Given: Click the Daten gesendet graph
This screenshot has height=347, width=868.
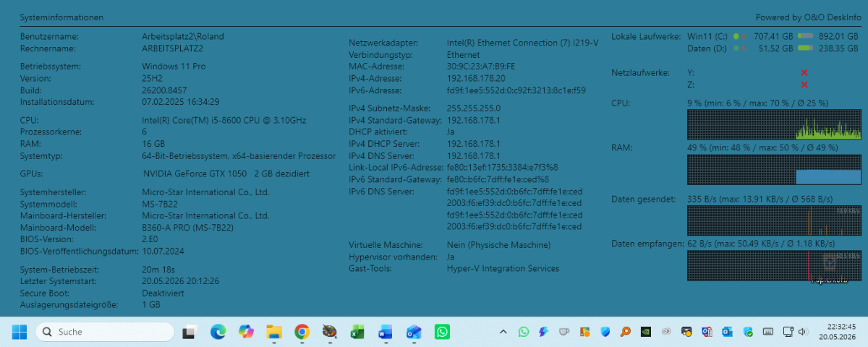Looking at the screenshot, I should point(774,220).
